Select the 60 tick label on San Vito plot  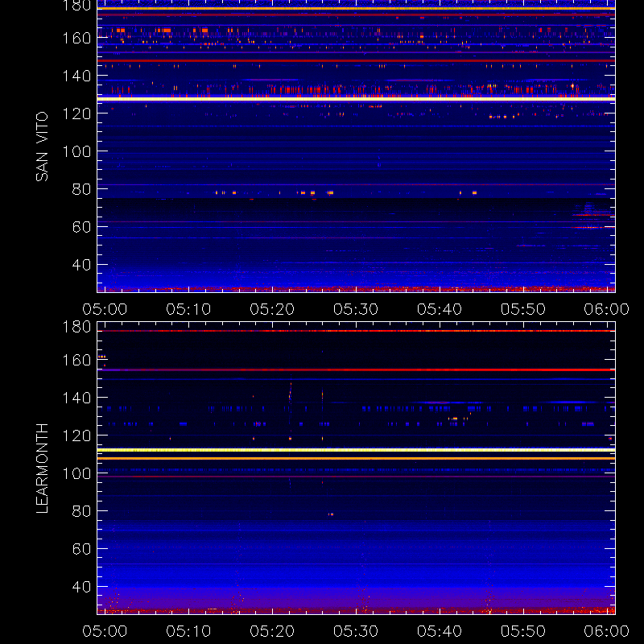[81, 227]
